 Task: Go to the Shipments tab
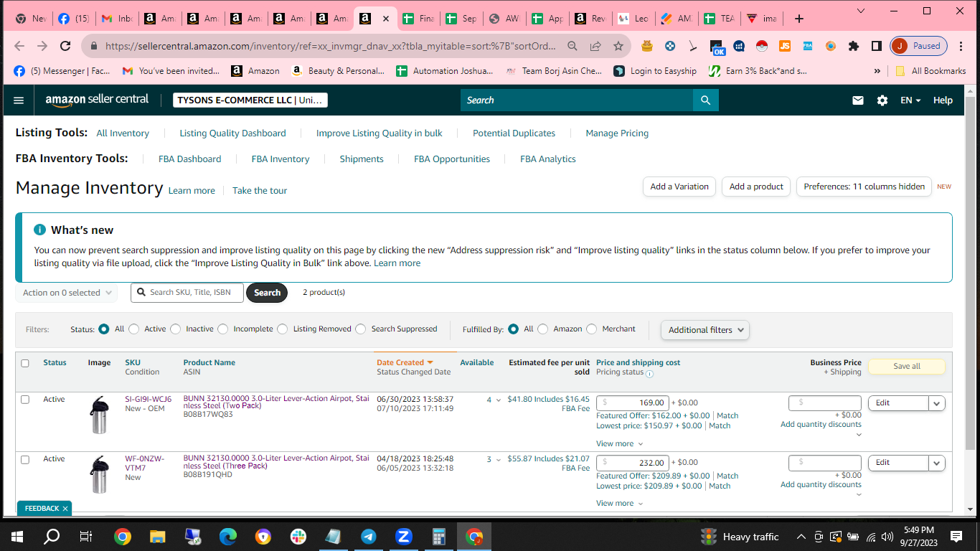[x=362, y=159]
